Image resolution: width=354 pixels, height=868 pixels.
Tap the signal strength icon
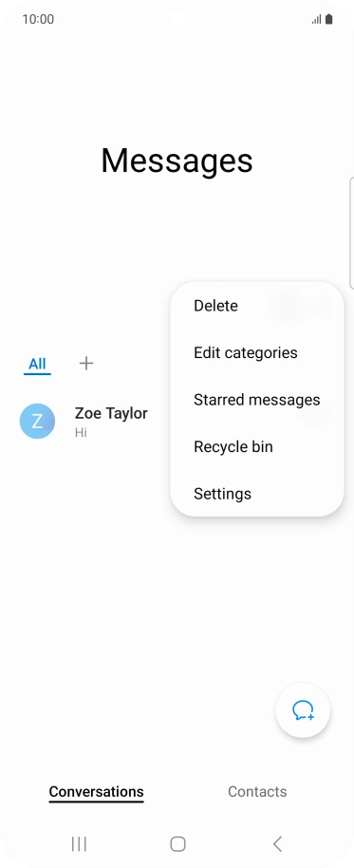(x=316, y=20)
